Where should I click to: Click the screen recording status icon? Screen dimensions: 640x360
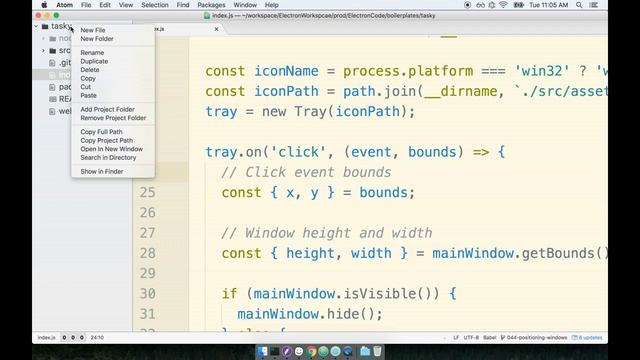pos(467,5)
